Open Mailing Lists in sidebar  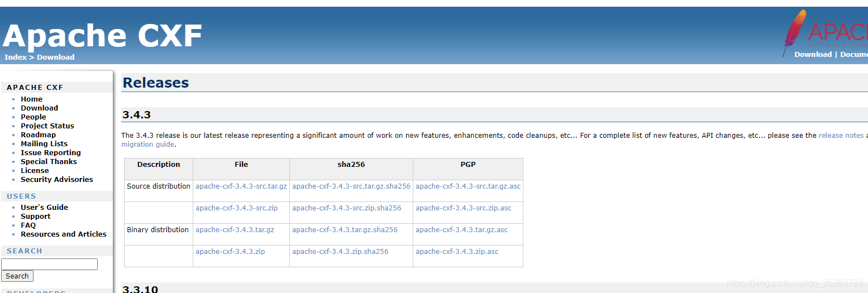coord(44,143)
